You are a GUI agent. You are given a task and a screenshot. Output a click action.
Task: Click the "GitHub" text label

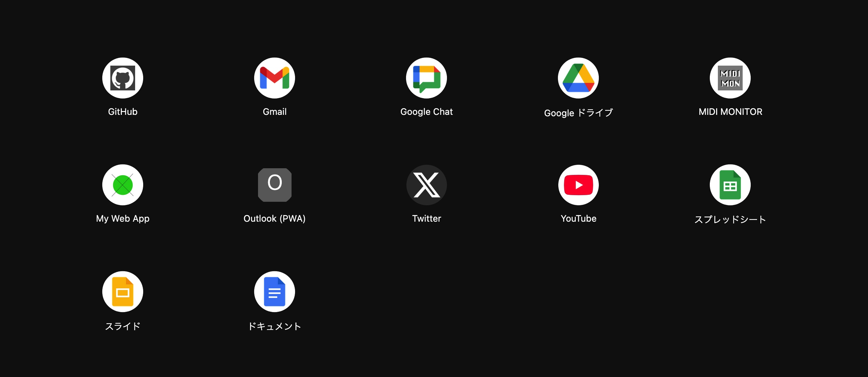(123, 112)
